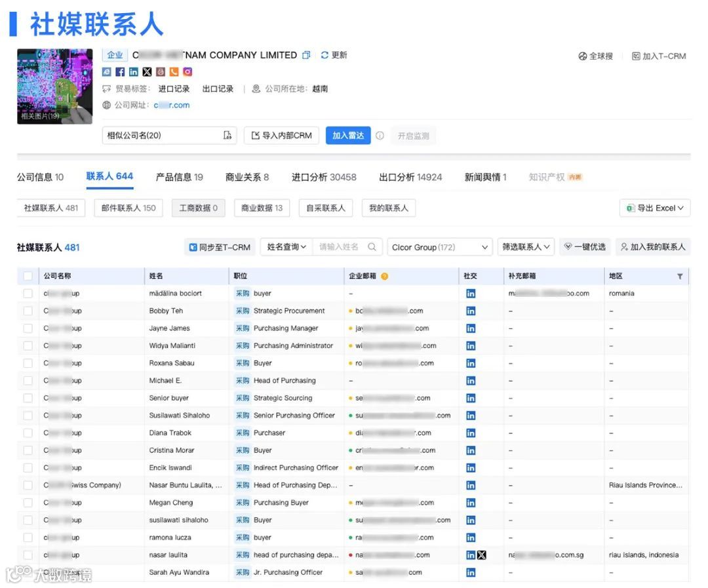708x588 pixels.
Task: Select the checkbox for Diana Trabok row
Action: (x=28, y=433)
